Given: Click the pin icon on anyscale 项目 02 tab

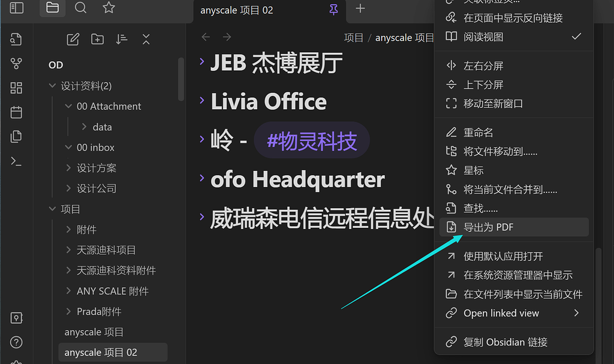Looking at the screenshot, I should click(x=333, y=10).
